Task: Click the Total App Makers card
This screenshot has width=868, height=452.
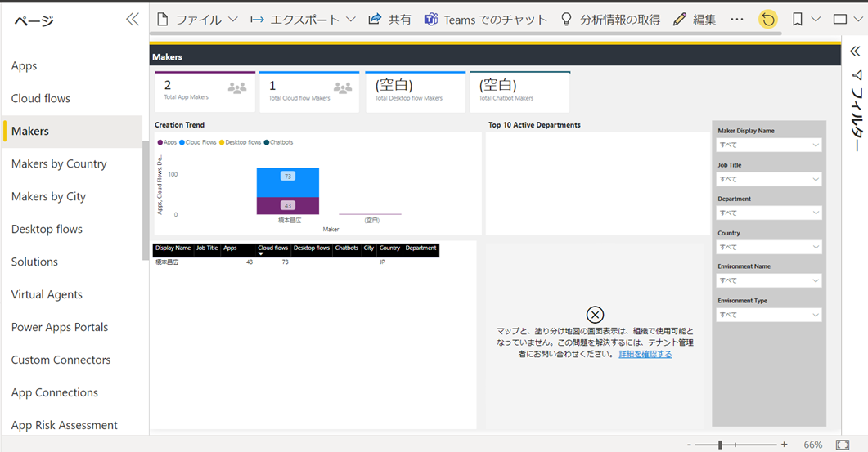Action: 205,92
